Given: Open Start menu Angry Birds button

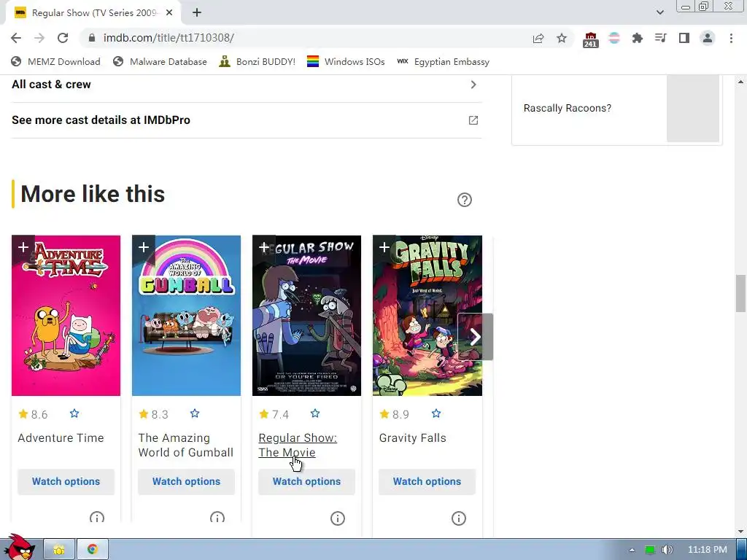Looking at the screenshot, I should click(x=18, y=548).
